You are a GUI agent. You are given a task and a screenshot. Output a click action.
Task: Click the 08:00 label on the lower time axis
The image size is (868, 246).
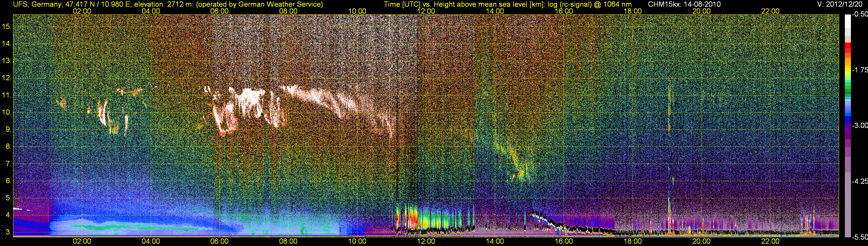(288, 241)
